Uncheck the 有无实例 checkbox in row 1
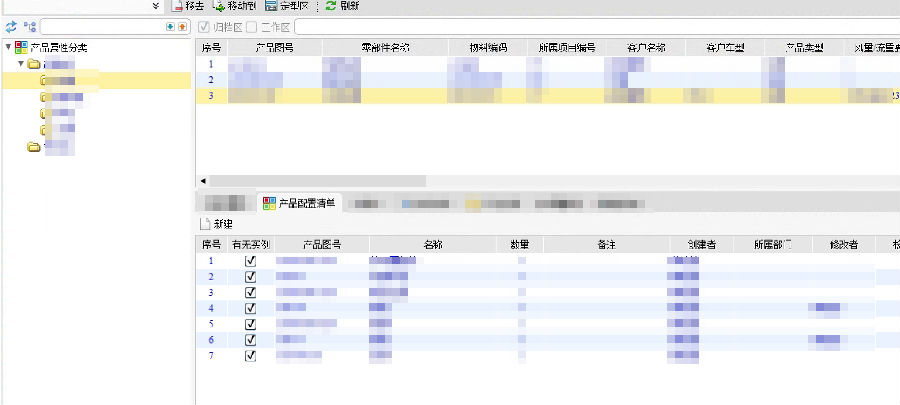 click(x=250, y=261)
